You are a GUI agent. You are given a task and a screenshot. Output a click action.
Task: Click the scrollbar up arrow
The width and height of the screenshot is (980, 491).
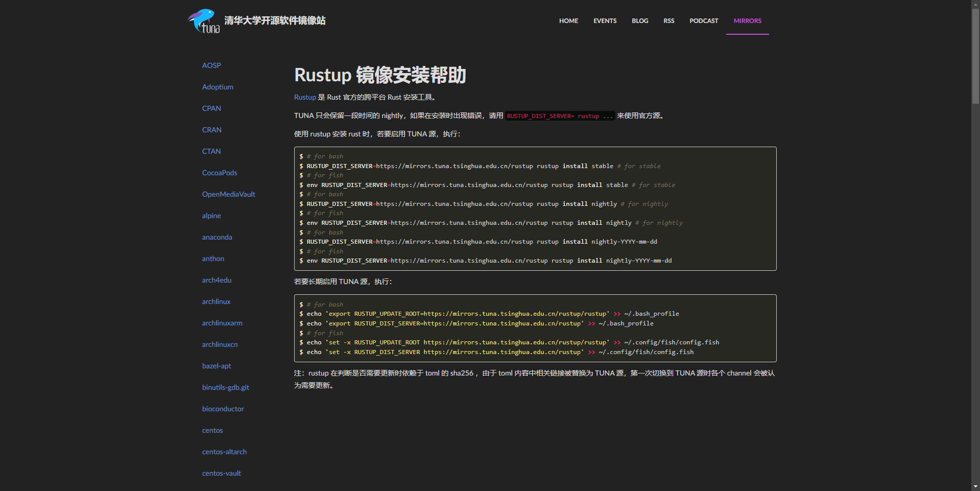click(x=975, y=4)
